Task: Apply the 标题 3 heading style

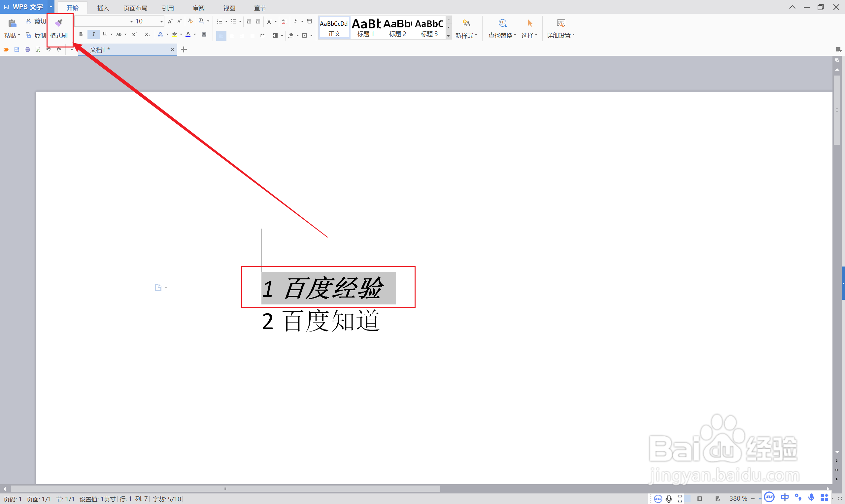Action: (429, 27)
